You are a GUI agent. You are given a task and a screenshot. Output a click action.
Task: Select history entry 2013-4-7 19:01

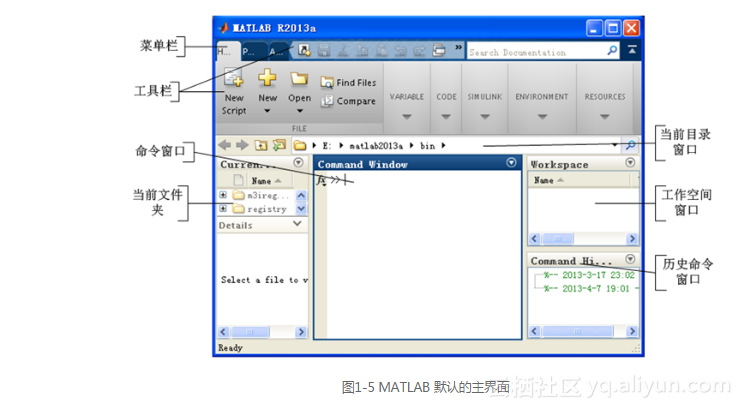point(589,289)
